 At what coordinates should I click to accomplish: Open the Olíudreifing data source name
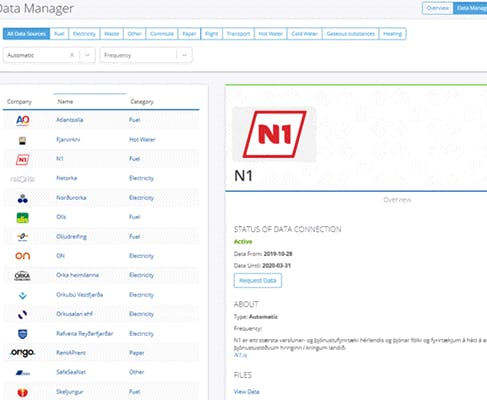(71, 237)
